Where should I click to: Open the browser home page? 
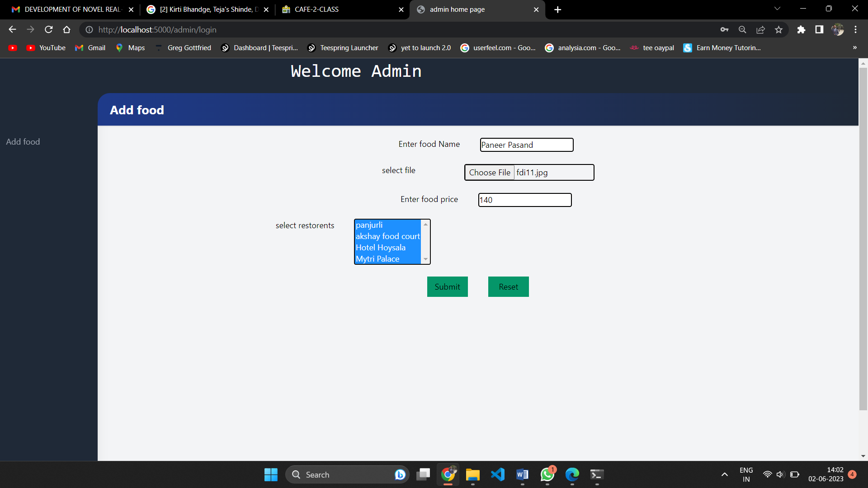pyautogui.click(x=66, y=29)
